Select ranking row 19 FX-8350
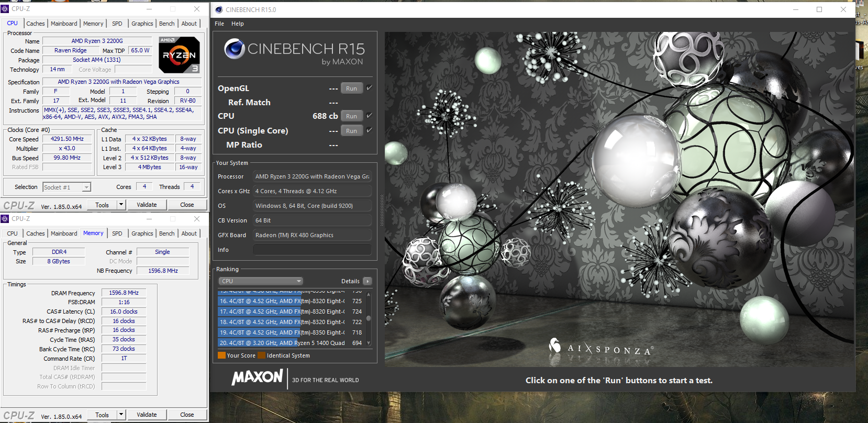 click(x=291, y=332)
